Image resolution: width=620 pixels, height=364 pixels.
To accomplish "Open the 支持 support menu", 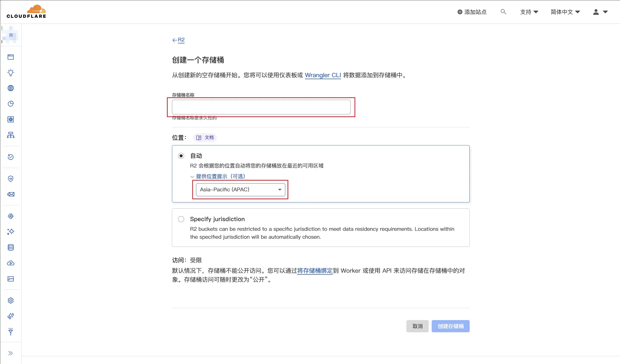I will coord(529,12).
